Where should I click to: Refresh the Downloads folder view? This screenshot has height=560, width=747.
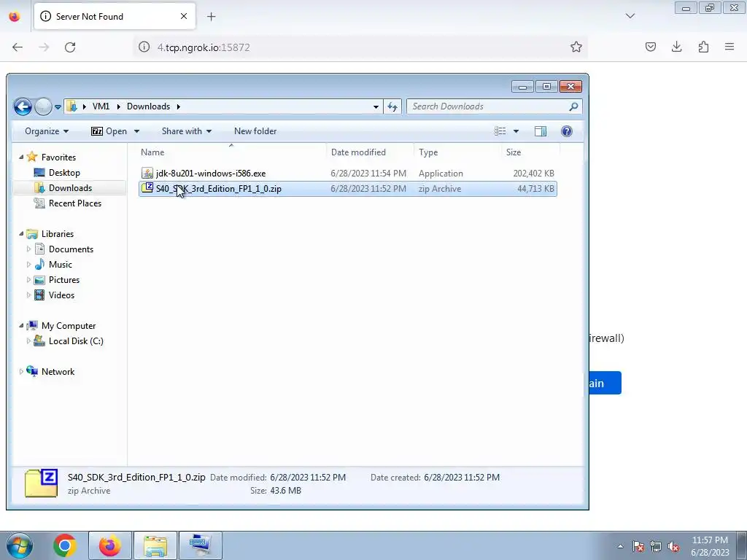tap(392, 106)
